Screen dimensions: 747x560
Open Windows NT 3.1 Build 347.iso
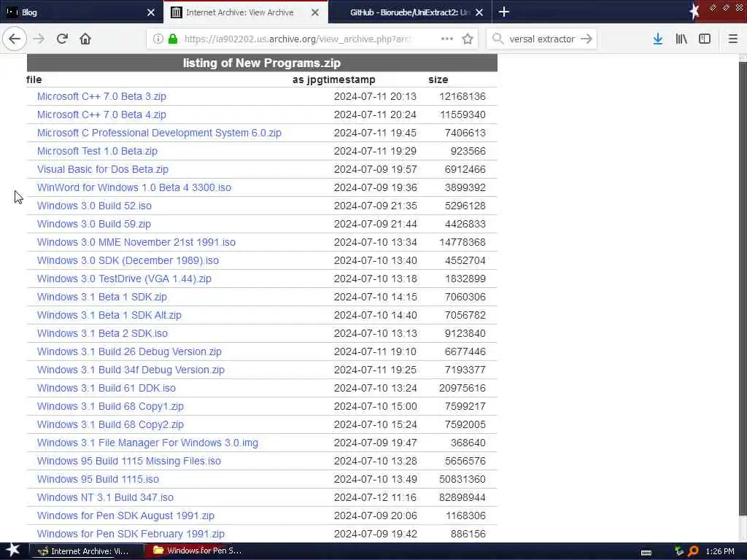105,497
